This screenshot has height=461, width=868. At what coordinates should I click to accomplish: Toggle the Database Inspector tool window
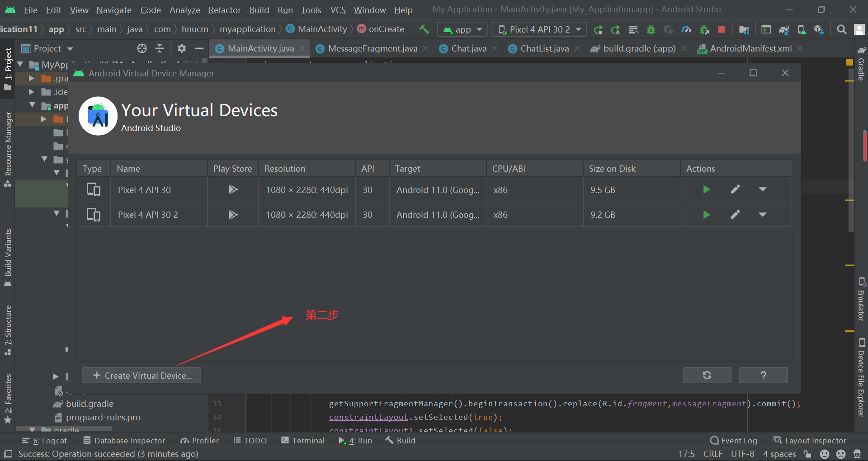tap(124, 441)
